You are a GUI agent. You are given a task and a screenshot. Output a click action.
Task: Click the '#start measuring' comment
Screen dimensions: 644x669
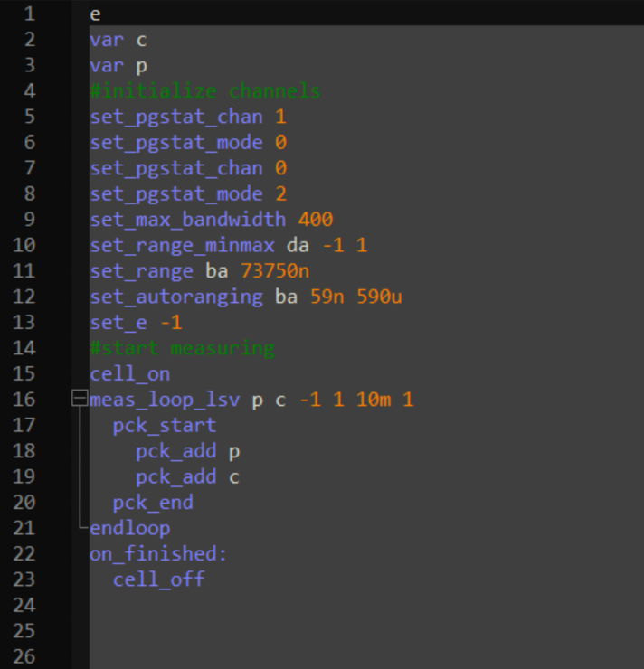(182, 348)
